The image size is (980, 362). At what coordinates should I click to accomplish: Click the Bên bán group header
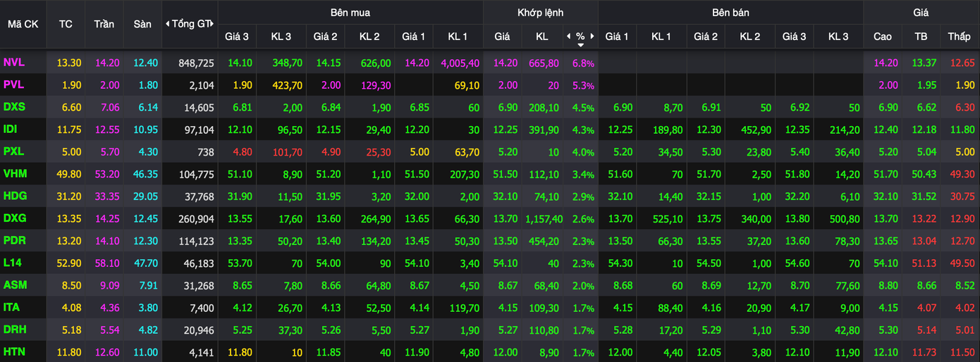(x=730, y=13)
